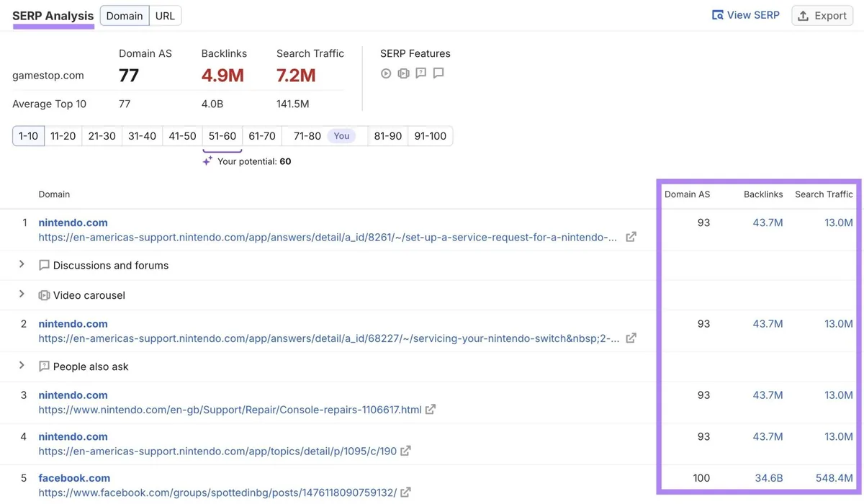Expand Discussions and forums row
864x504 pixels.
pos(22,264)
